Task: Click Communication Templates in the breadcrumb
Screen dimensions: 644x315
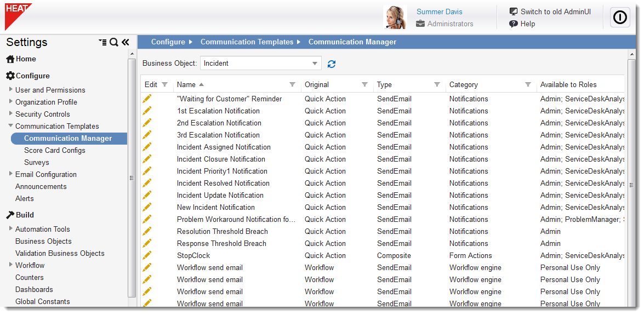Action: click(x=247, y=42)
